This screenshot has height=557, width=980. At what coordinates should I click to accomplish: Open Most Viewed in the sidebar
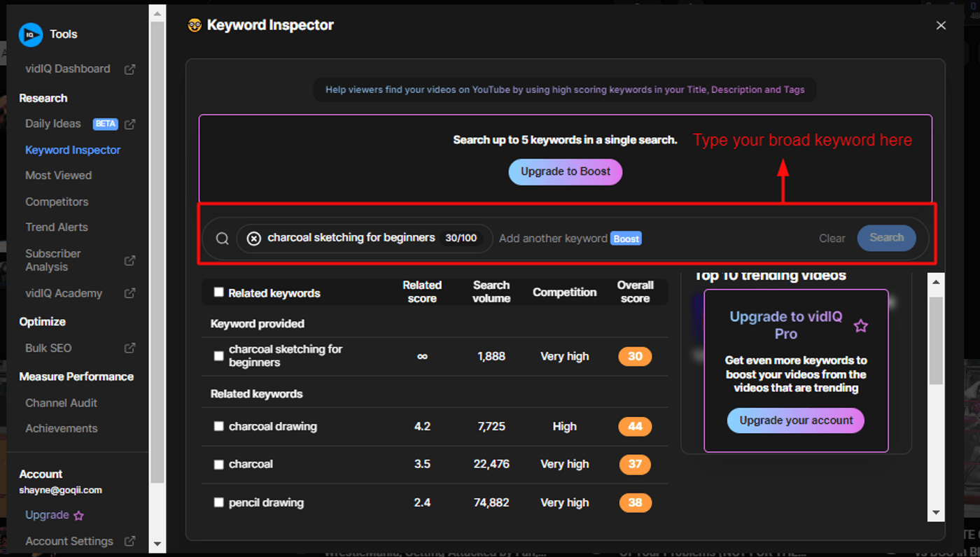pos(58,176)
